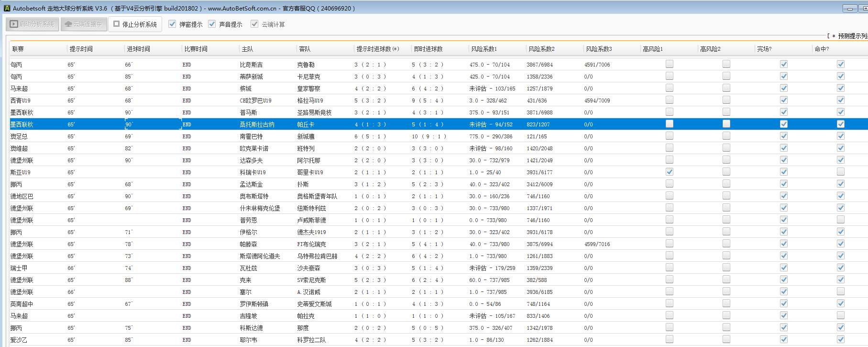
Task: Select the 罗伊斯顿镇 match row
Action: 254,304
